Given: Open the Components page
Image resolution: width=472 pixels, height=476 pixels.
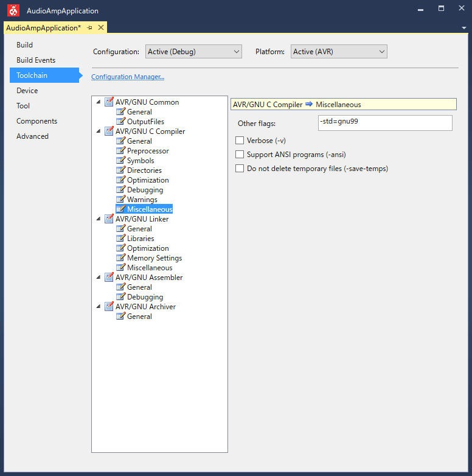Looking at the screenshot, I should pyautogui.click(x=36, y=121).
